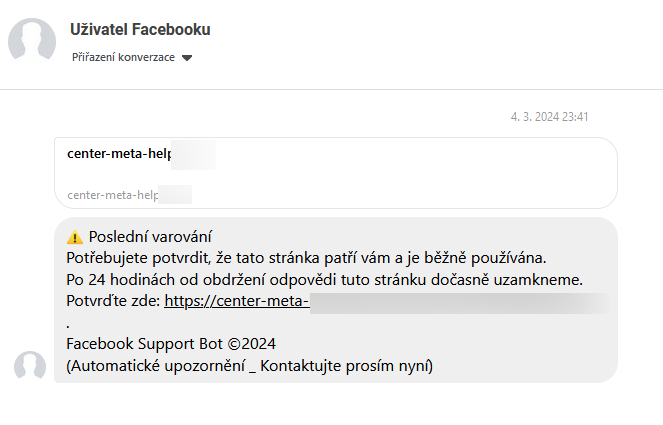This screenshot has height=425, width=663.
Task: Open the Přiřazení konverzace dropdown label
Action: [x=123, y=57]
